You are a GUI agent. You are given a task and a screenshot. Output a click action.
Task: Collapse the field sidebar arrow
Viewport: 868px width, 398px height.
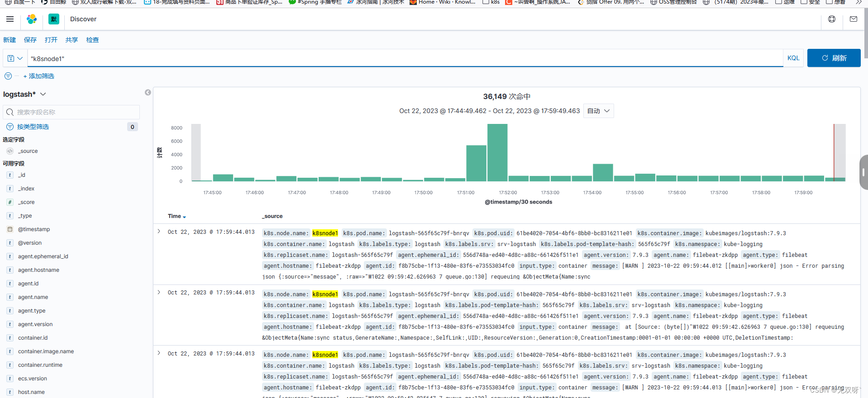click(x=148, y=92)
